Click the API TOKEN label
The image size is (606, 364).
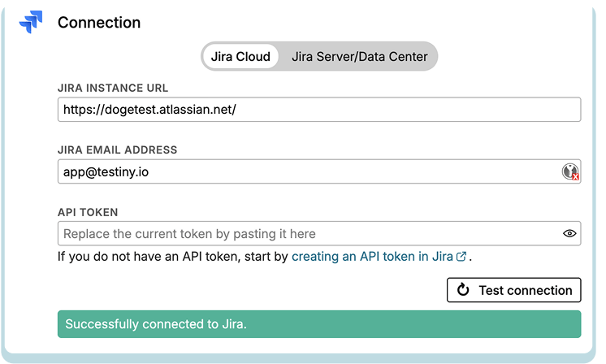point(88,212)
